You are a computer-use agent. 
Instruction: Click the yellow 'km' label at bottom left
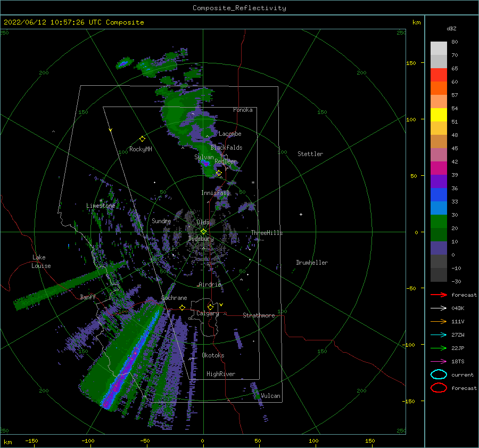(7, 442)
